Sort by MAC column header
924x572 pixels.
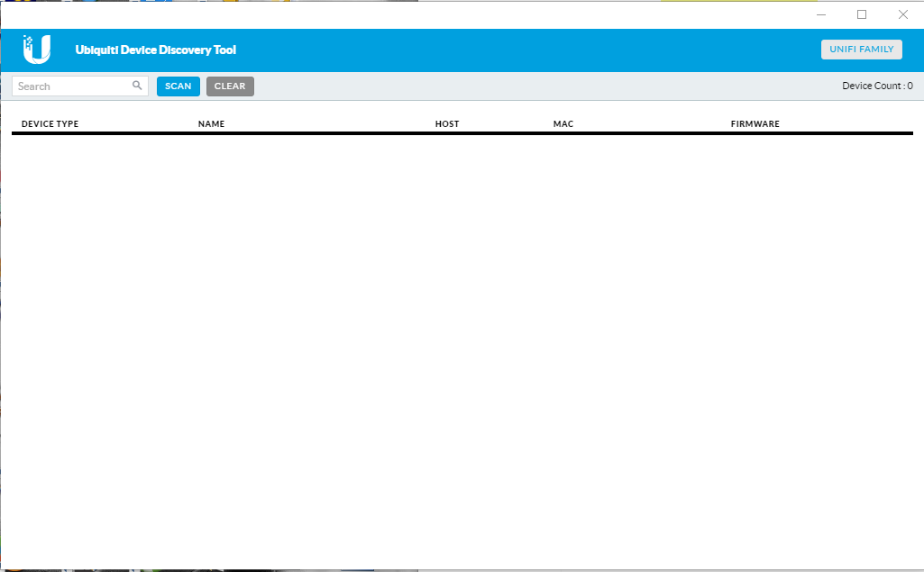pos(563,123)
